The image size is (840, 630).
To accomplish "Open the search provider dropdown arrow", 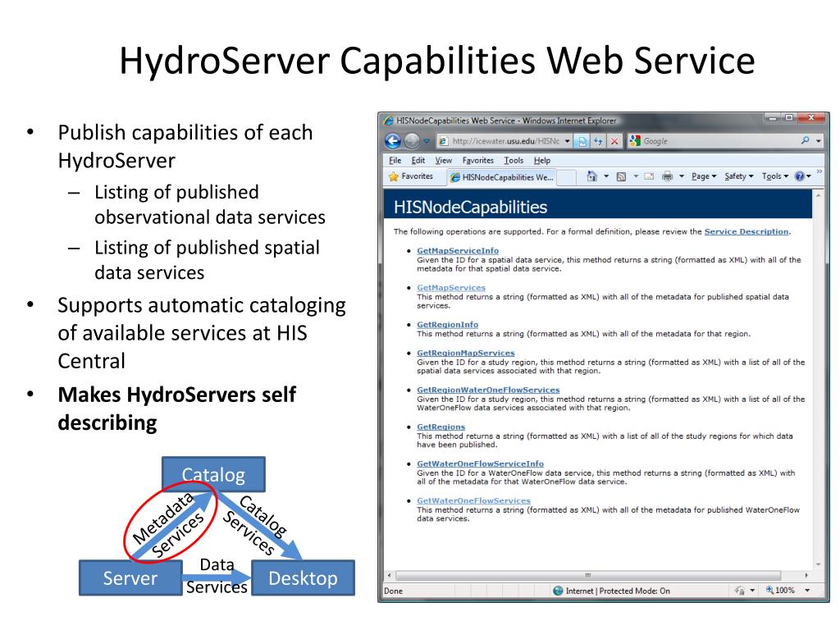I will pos(819,141).
